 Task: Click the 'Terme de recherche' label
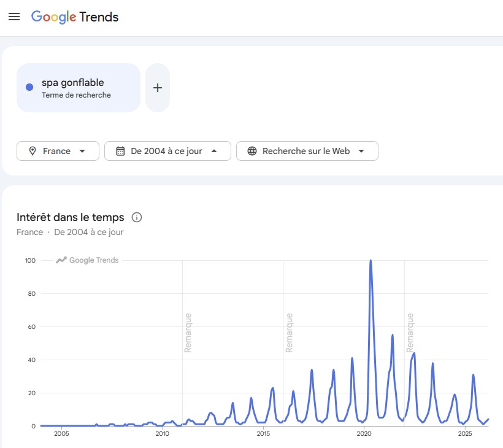click(76, 95)
